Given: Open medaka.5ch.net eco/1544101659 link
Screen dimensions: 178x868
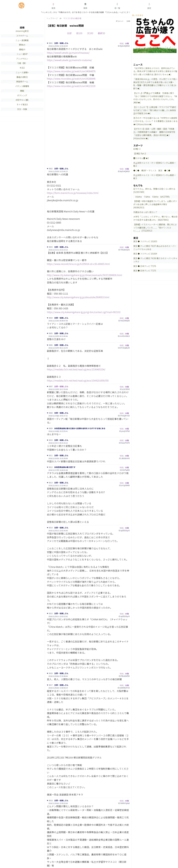Looking at the screenshot, I should [x=78, y=381].
